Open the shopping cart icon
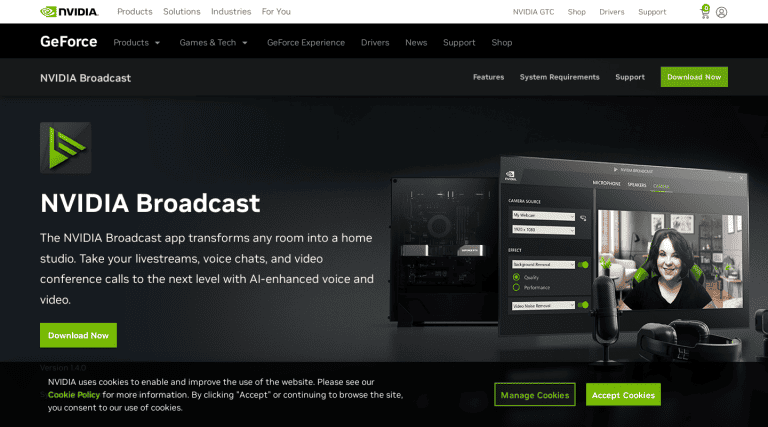The width and height of the screenshot is (768, 427). point(705,12)
